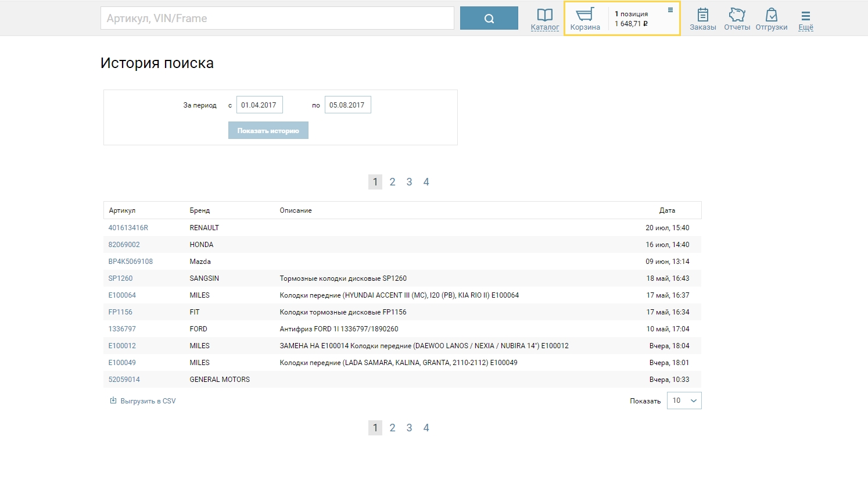Click date Вчера, 10:33
The width and height of the screenshot is (868, 479).
tap(669, 380)
